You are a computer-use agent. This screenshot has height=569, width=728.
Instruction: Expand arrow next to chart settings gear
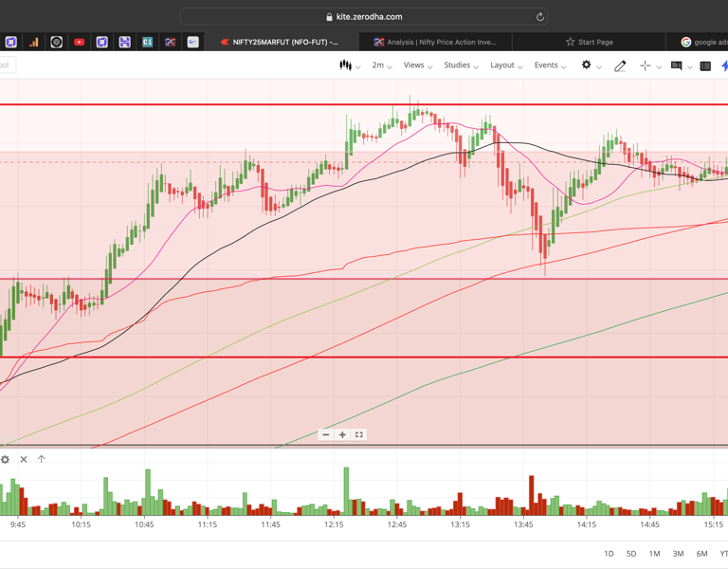[599, 67]
